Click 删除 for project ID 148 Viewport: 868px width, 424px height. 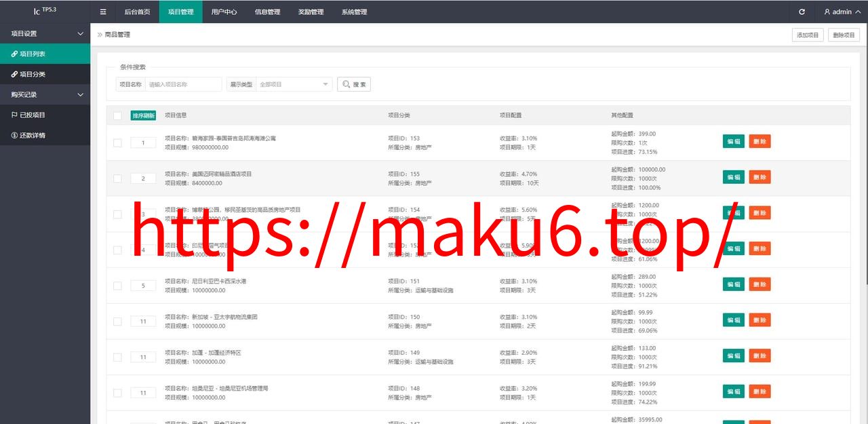759,391
